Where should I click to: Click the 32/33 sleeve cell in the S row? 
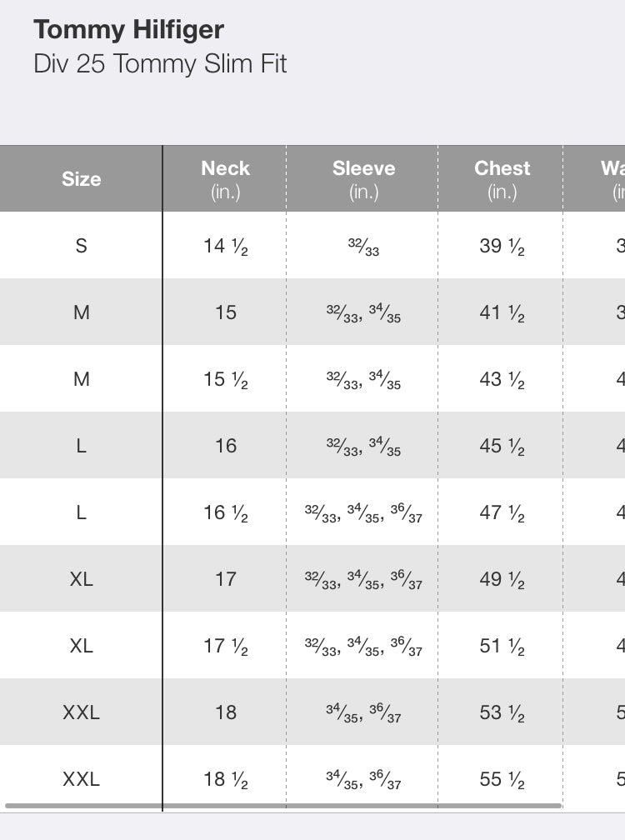coord(363,247)
